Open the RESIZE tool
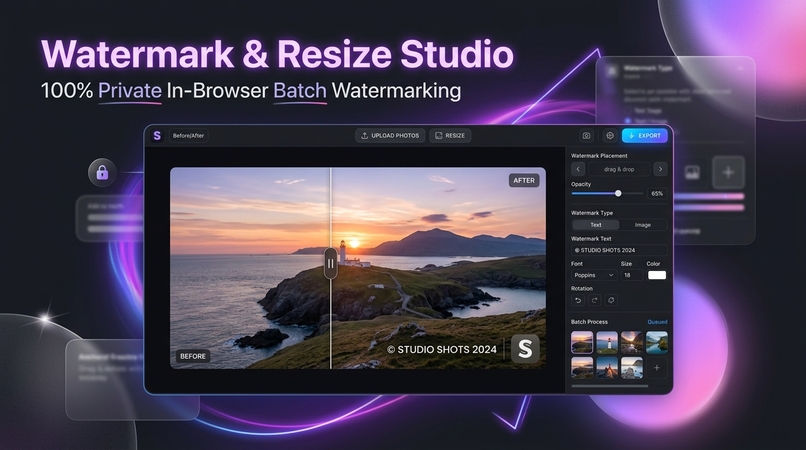This screenshot has width=806, height=450. pos(450,136)
